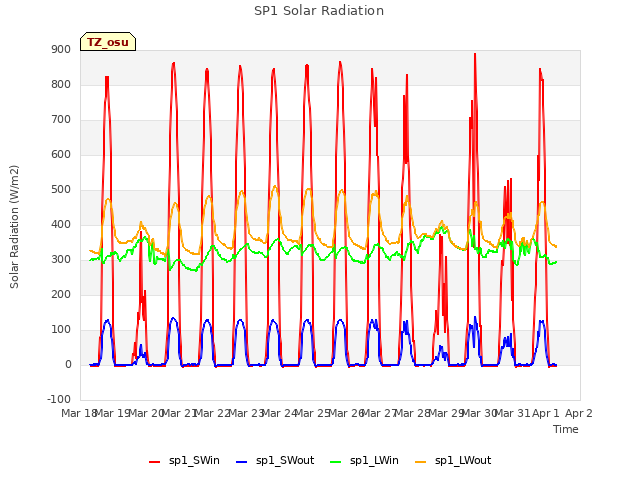Click the -100 y-axis tick label
This screenshot has height=480, width=640.
coord(59,400)
